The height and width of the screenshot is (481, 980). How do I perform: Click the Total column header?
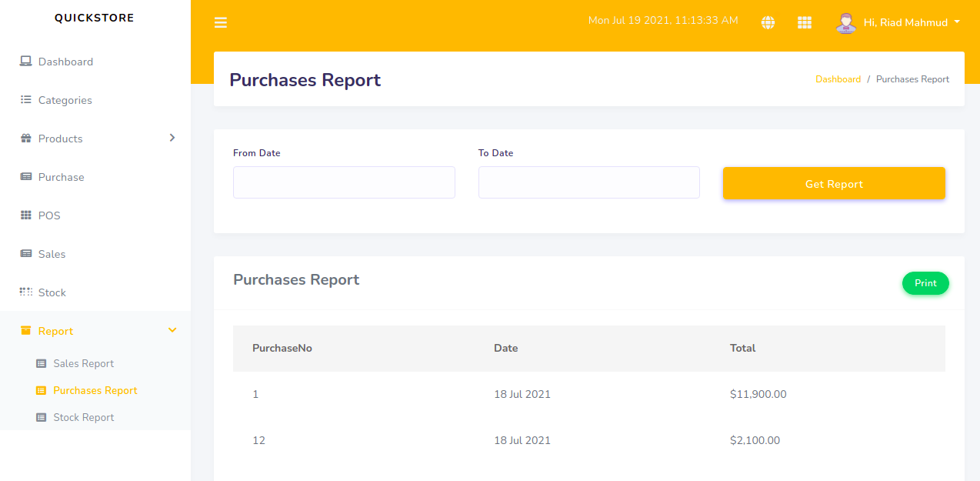pos(743,348)
